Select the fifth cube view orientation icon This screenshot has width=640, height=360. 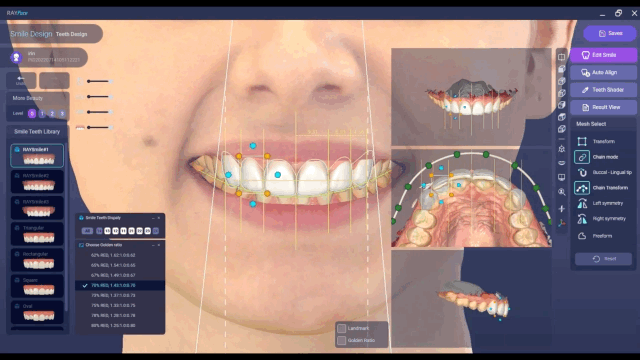coord(562,117)
